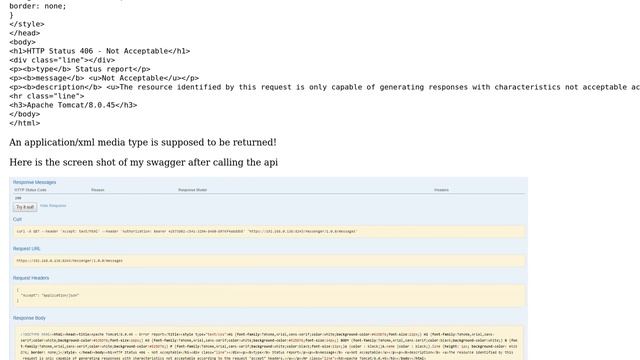Image resolution: width=640 pixels, height=360 pixels.
Task: Click the "Curl" section label
Action: pos(17,219)
